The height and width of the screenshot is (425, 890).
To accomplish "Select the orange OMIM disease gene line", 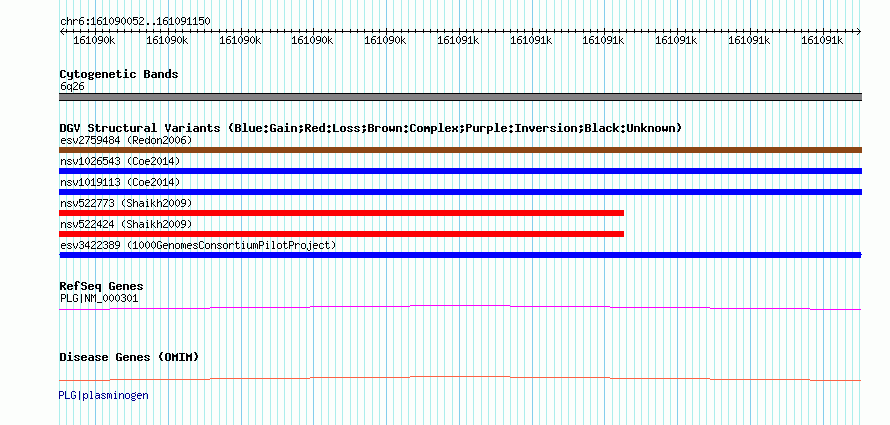I will click(x=460, y=378).
